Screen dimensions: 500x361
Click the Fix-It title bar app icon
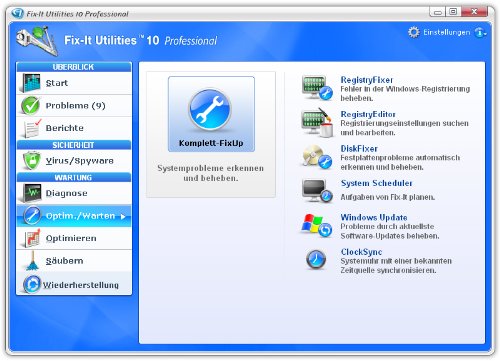17,14
